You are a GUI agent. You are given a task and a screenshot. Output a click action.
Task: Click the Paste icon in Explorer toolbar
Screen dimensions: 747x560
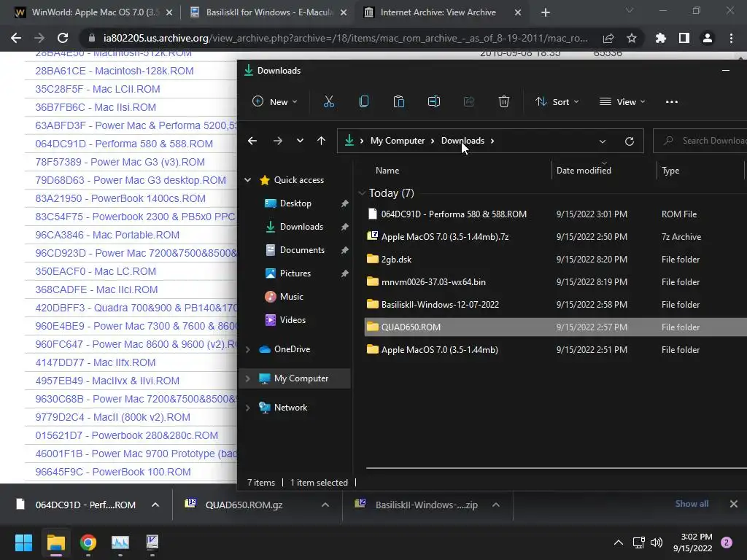pos(399,101)
